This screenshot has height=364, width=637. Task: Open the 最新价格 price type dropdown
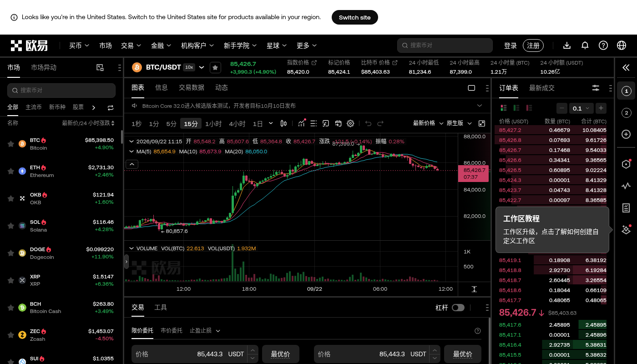[x=428, y=123]
